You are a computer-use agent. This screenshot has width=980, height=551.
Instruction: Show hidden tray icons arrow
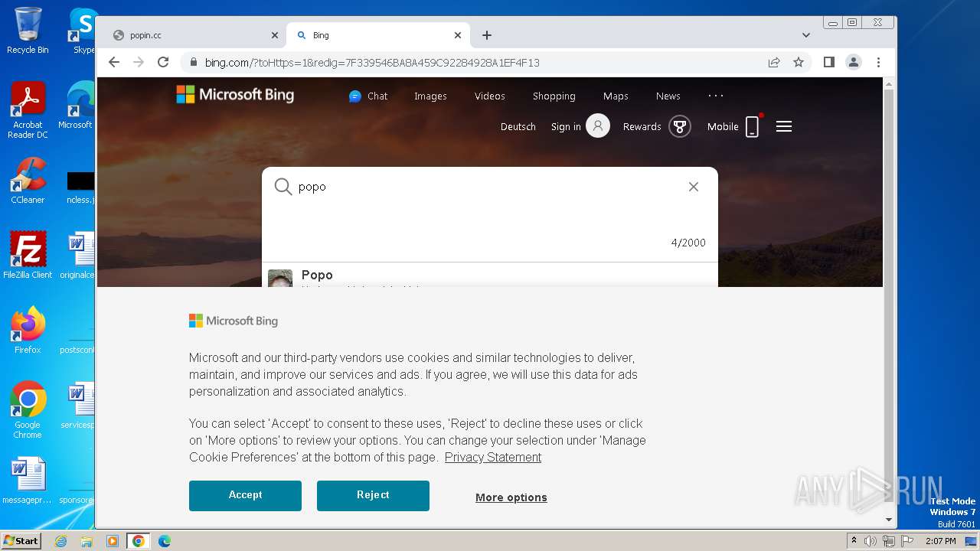point(854,540)
